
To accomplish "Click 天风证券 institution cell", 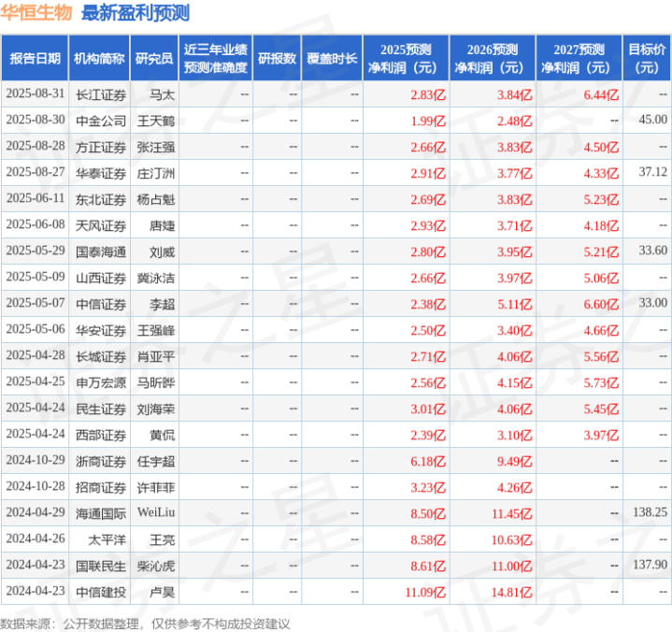I will 101,225.
